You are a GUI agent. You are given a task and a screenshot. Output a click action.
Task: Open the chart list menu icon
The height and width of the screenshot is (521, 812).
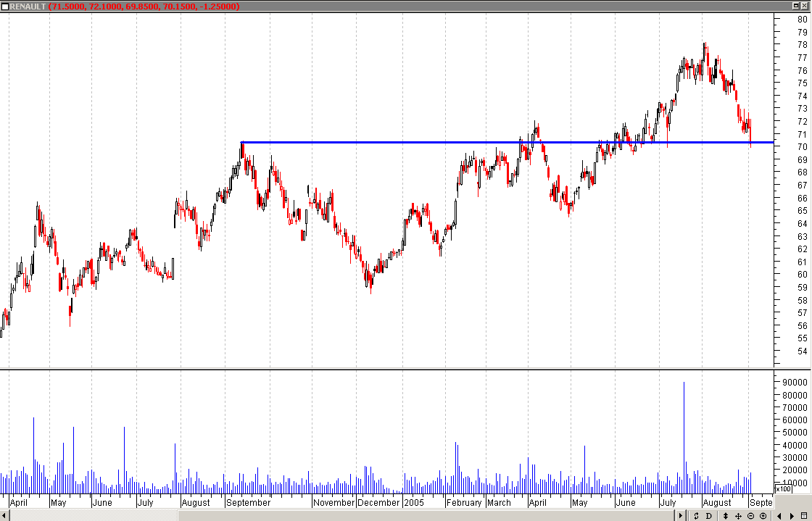(804, 516)
